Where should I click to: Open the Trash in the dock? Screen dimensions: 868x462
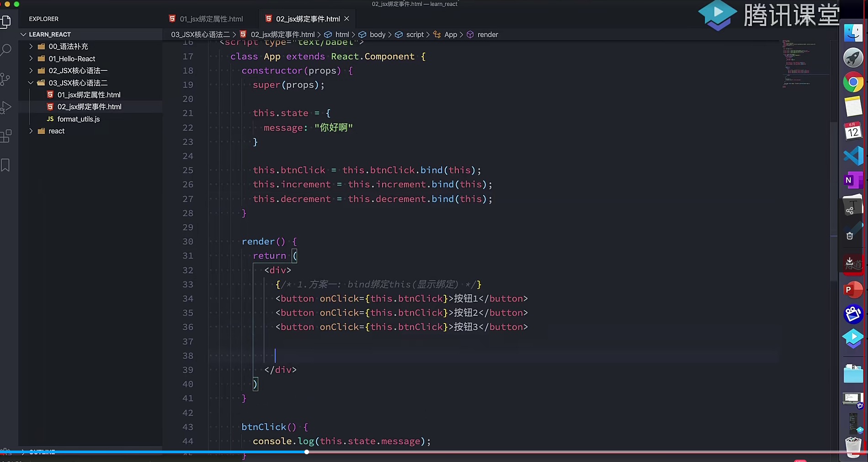pyautogui.click(x=853, y=446)
